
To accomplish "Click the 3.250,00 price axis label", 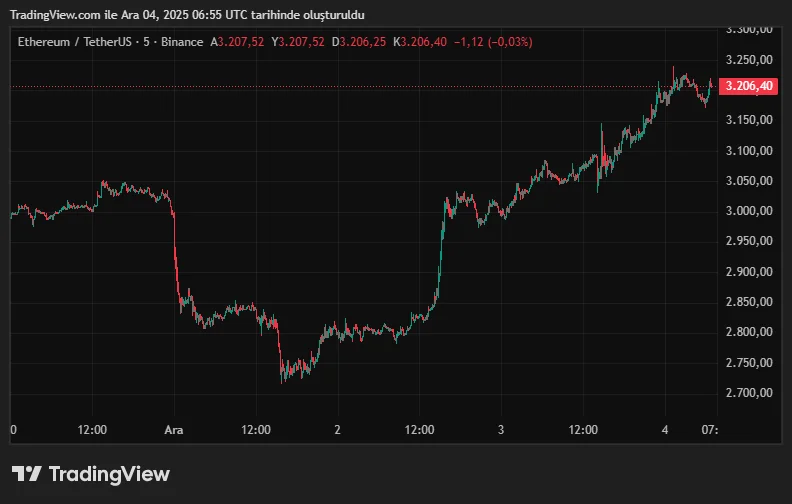I will pyautogui.click(x=749, y=60).
